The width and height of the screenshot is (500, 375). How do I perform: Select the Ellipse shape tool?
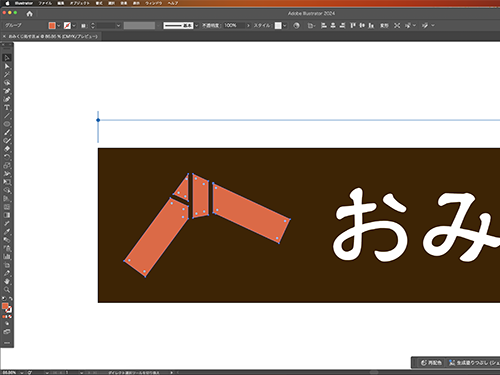pos(7,124)
